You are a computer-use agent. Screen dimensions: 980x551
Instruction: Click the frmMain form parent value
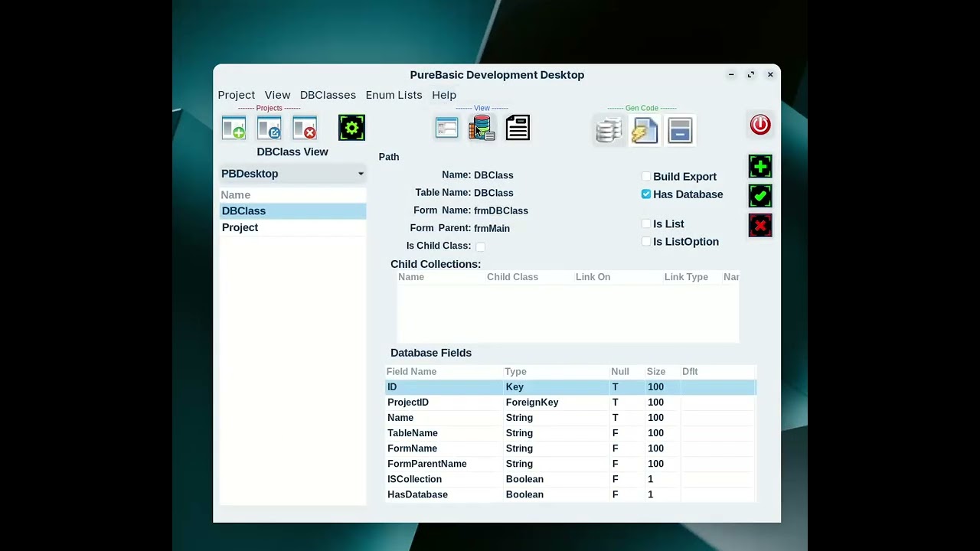[492, 228]
